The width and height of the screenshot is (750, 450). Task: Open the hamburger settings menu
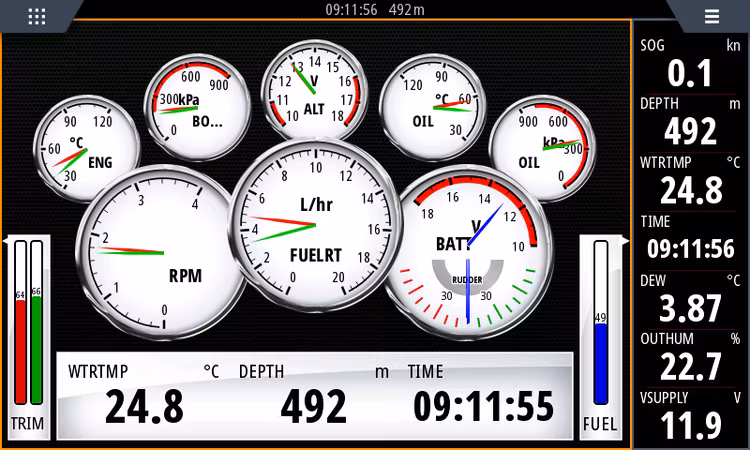click(x=711, y=16)
